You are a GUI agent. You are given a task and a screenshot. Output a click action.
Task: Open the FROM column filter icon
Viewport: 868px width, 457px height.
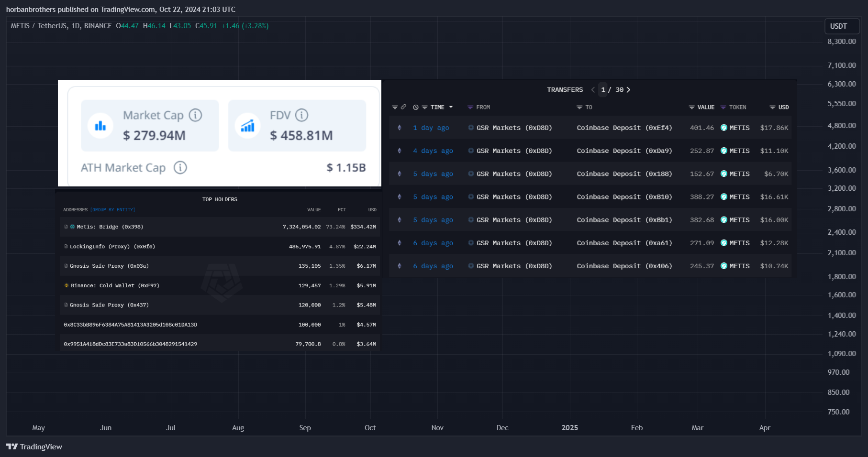coord(470,108)
